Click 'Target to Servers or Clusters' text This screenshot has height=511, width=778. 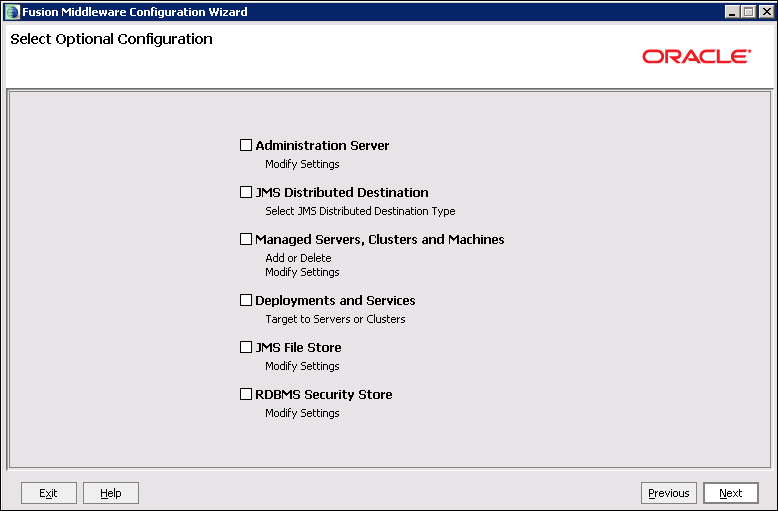tap(335, 319)
